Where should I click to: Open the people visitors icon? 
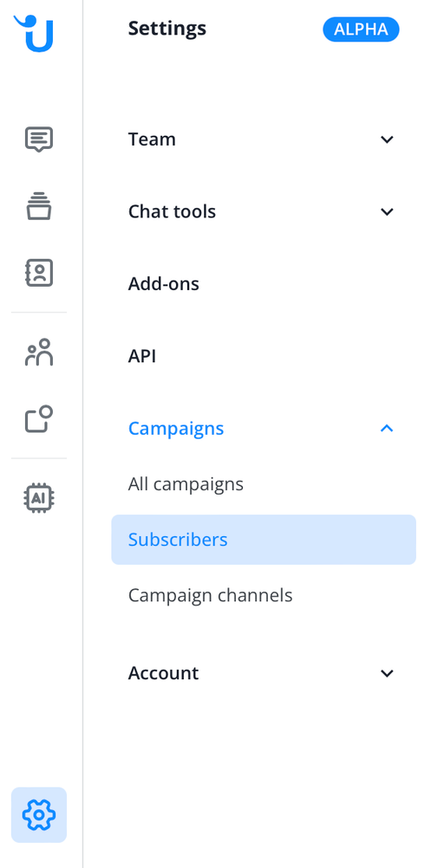(39, 352)
